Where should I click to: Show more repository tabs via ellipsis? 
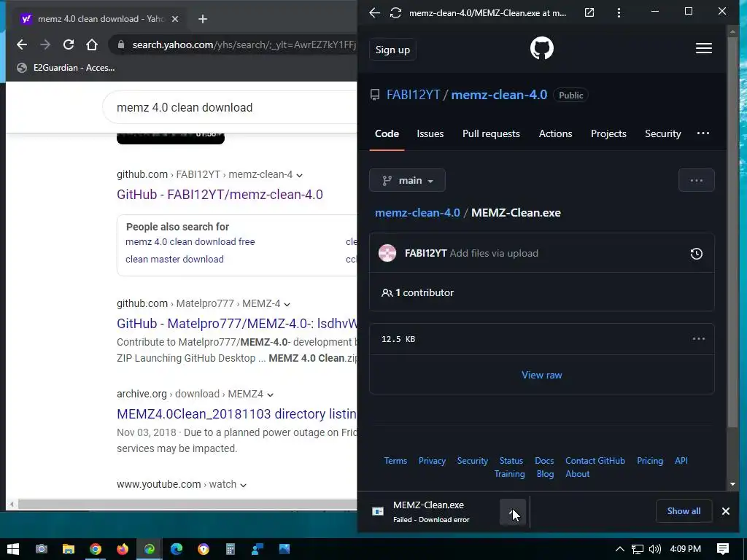click(703, 133)
